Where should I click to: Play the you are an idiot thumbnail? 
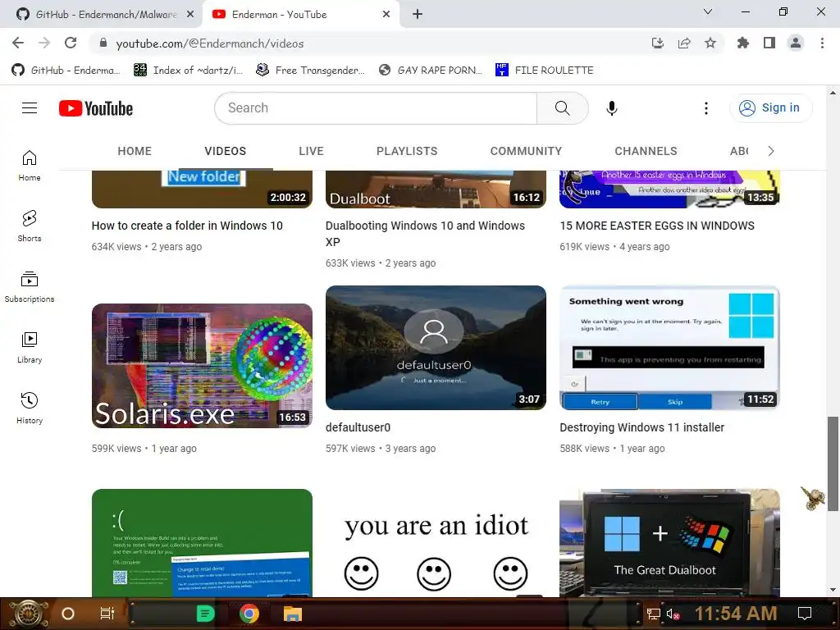point(436,543)
